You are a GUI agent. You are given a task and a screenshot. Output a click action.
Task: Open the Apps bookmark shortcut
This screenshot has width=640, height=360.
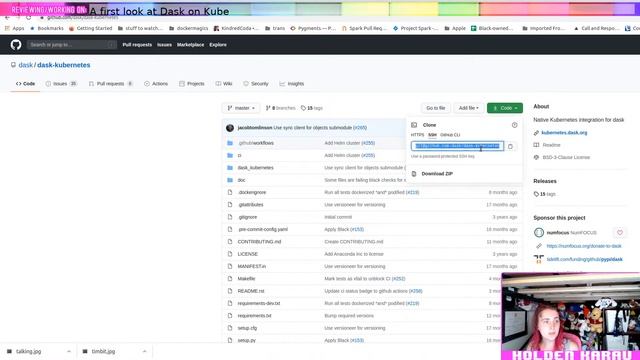click(14, 28)
